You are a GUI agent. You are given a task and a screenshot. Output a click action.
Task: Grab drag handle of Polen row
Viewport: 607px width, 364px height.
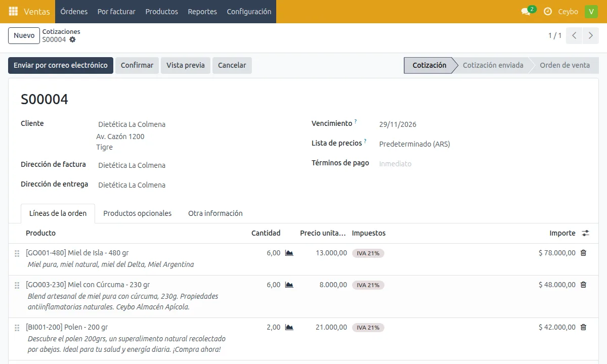pyautogui.click(x=17, y=328)
